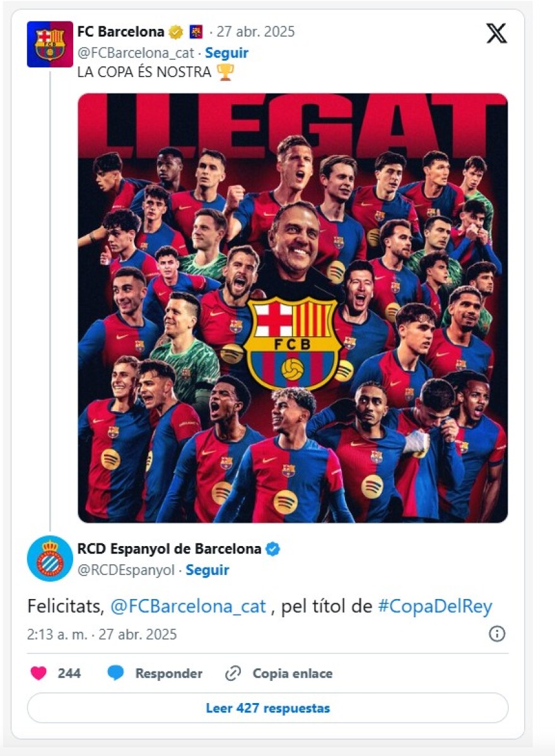Click FC Barcelona's gold verified badge
This screenshot has height=756, width=555.
(175, 32)
